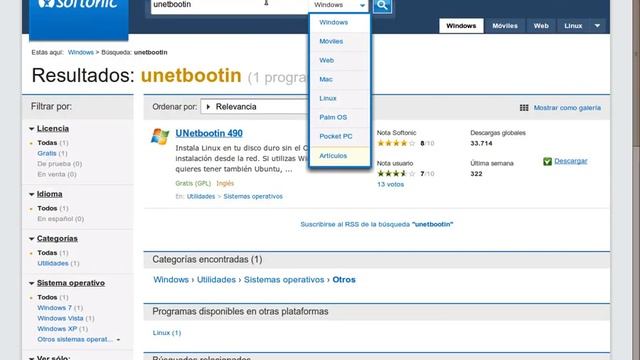Select Linux in the dropdown list

pyautogui.click(x=340, y=98)
